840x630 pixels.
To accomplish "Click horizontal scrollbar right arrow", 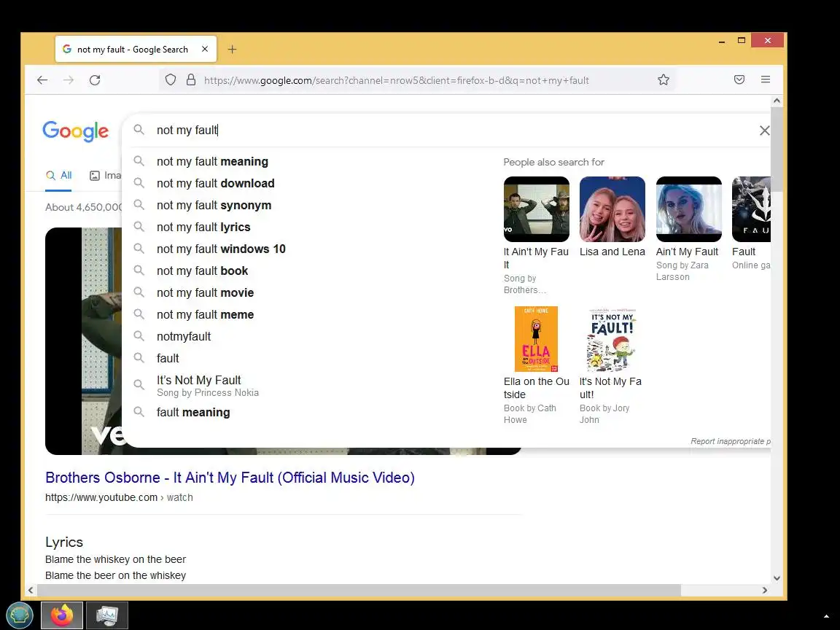I will pyautogui.click(x=764, y=591).
